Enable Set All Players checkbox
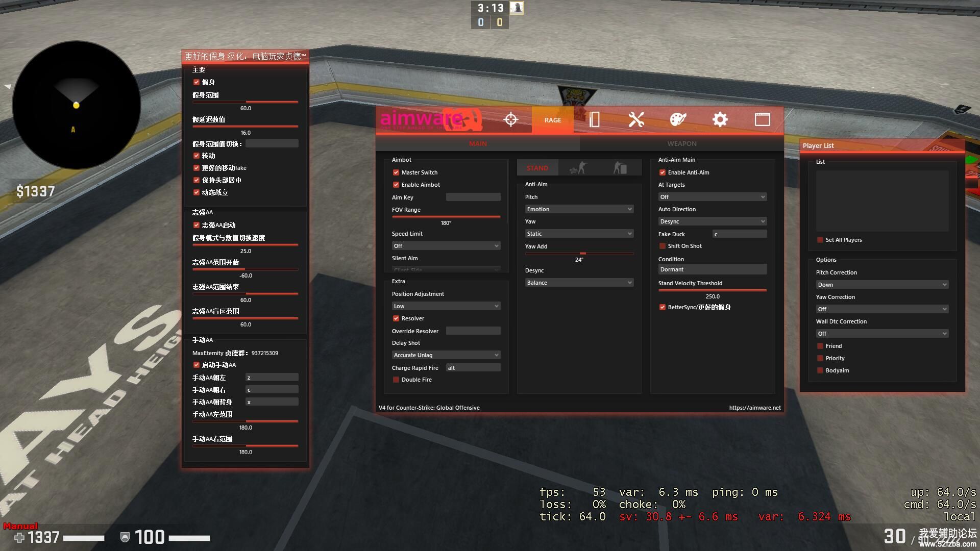Image resolution: width=980 pixels, height=551 pixels. tap(820, 240)
